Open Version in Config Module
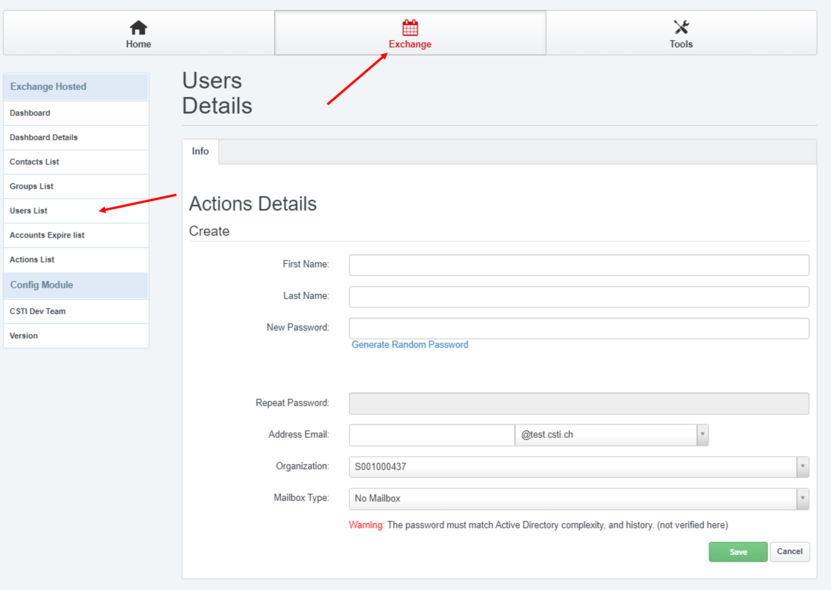The image size is (831, 590). (x=76, y=336)
